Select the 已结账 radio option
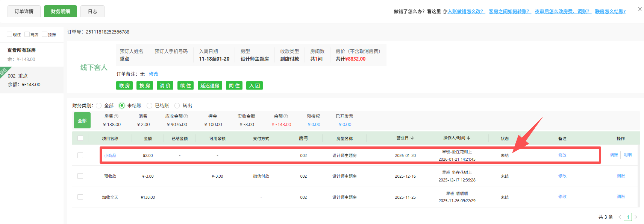The height and width of the screenshot is (224, 644). pyautogui.click(x=150, y=106)
